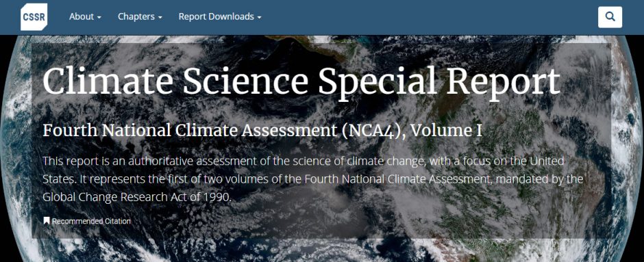
Task: Open the Chapters menu
Action: pos(140,17)
